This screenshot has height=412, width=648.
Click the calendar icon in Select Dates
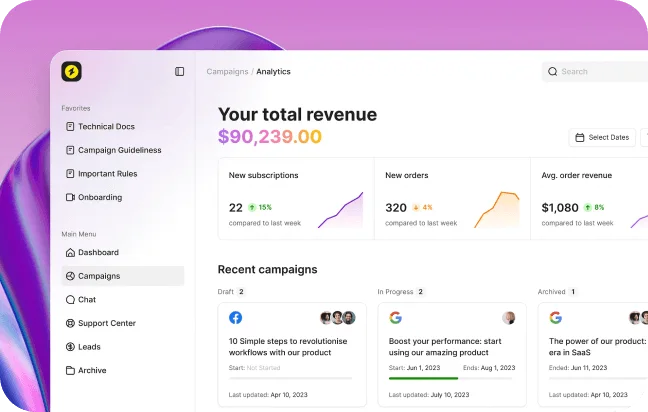pos(580,137)
